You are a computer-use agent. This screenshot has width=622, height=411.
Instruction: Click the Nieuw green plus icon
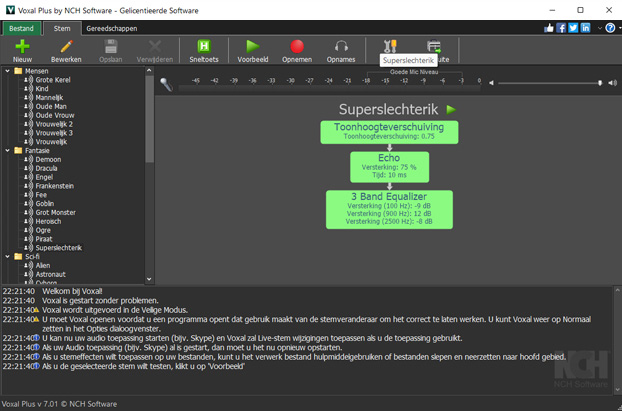click(22, 47)
